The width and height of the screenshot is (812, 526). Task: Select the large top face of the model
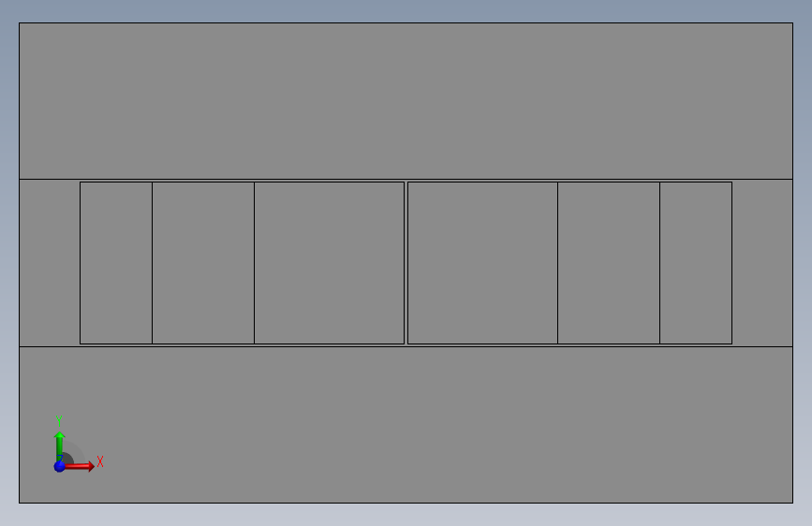point(406,101)
